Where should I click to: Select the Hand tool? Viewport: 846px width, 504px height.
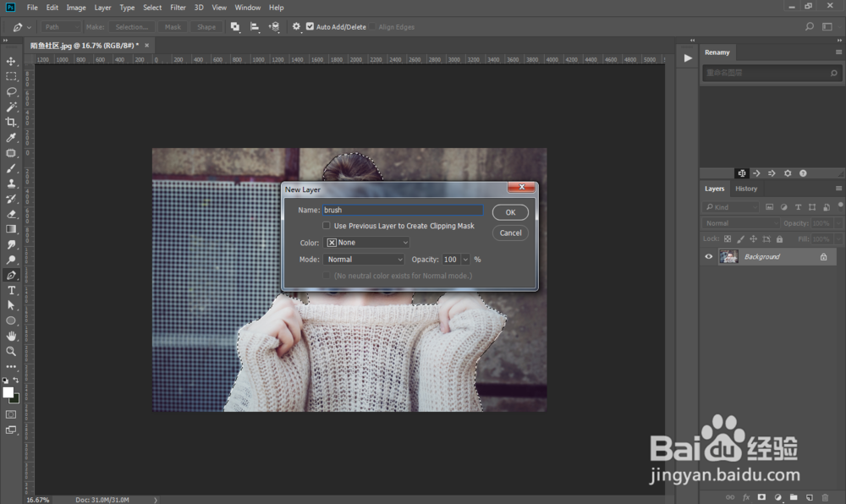click(x=11, y=336)
